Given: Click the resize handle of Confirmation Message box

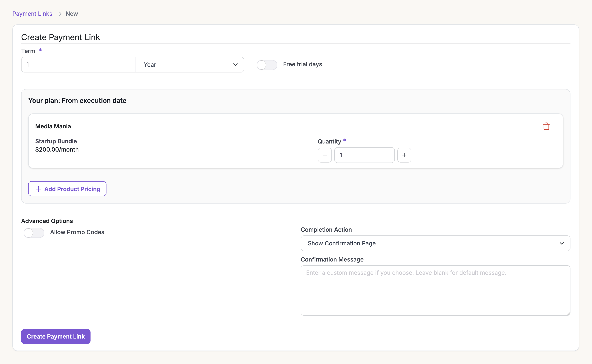Looking at the screenshot, I should point(568,313).
